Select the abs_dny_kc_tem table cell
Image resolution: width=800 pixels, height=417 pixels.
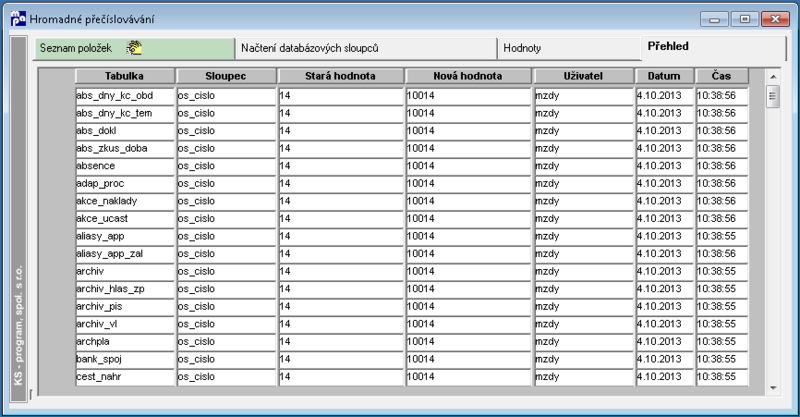tap(125, 113)
